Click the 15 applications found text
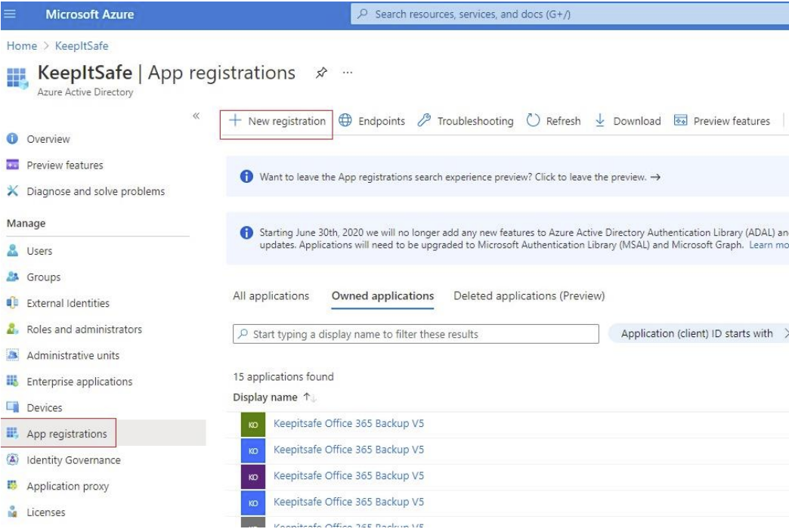789x532 pixels. point(283,377)
